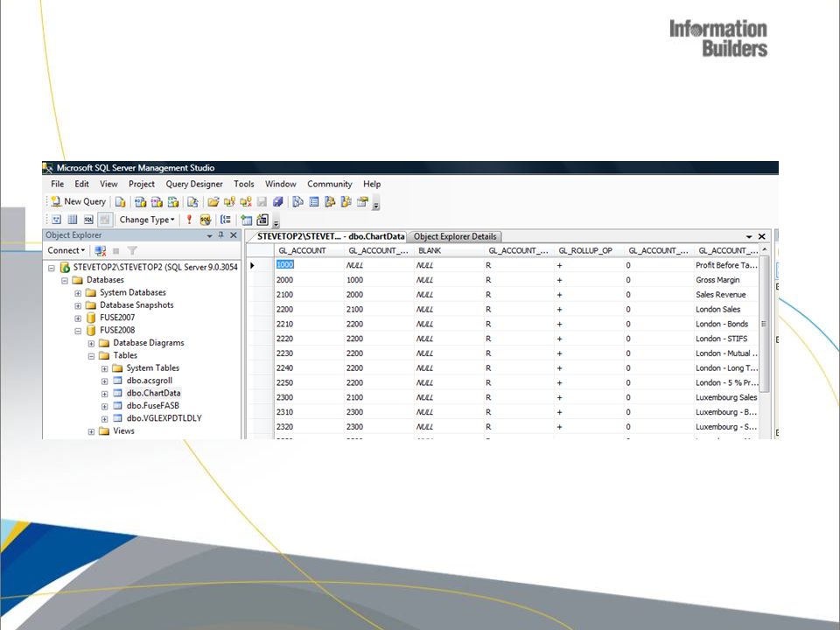Expand the Database Snapshots folder
Screen dimensions: 840x630
point(78,305)
